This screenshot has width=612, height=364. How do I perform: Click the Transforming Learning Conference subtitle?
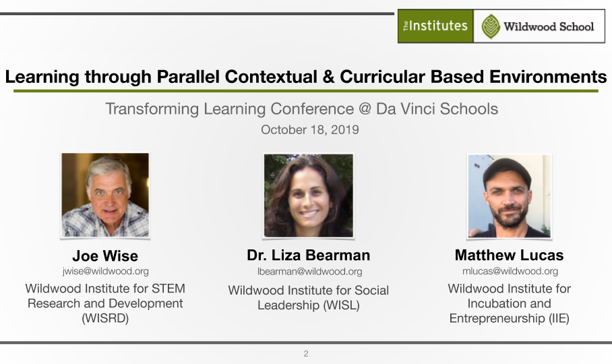pyautogui.click(x=302, y=109)
